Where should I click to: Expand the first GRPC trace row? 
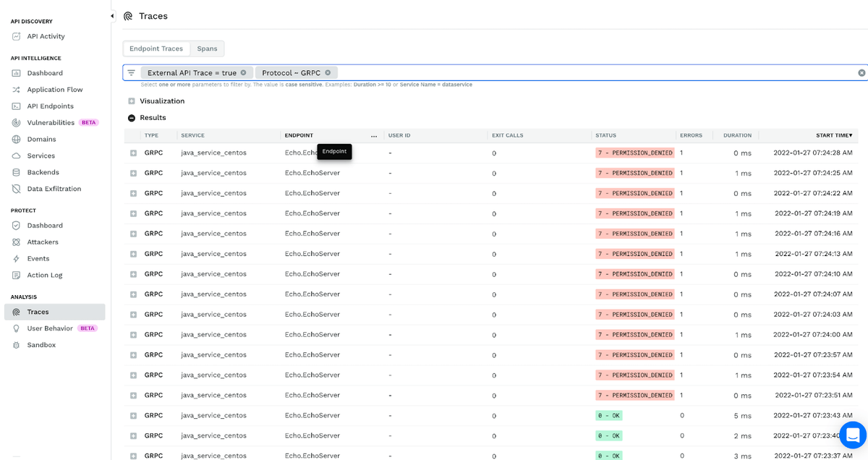pos(132,153)
